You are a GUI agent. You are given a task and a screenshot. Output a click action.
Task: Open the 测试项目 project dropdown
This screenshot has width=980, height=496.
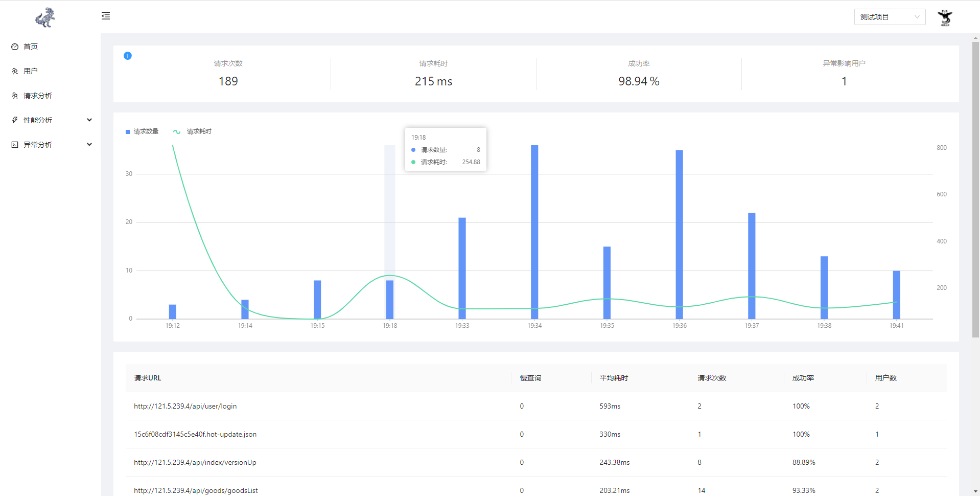890,17
